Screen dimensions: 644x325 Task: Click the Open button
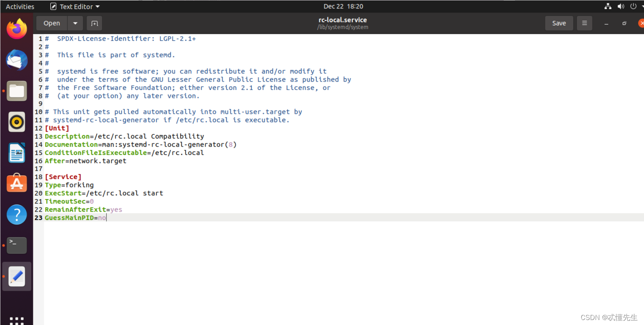click(51, 23)
